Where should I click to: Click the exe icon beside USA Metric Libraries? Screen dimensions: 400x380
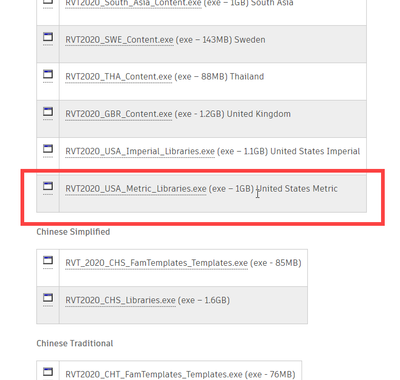(x=48, y=187)
